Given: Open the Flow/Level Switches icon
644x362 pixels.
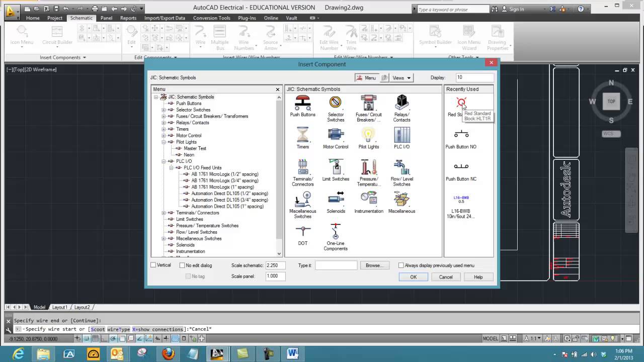Looking at the screenshot, I should pos(401,167).
